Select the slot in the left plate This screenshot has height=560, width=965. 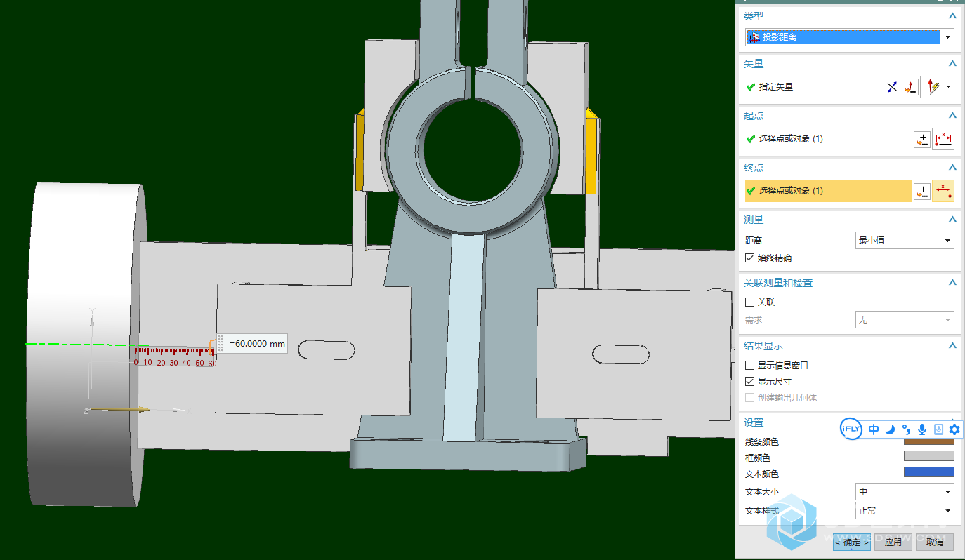click(327, 349)
